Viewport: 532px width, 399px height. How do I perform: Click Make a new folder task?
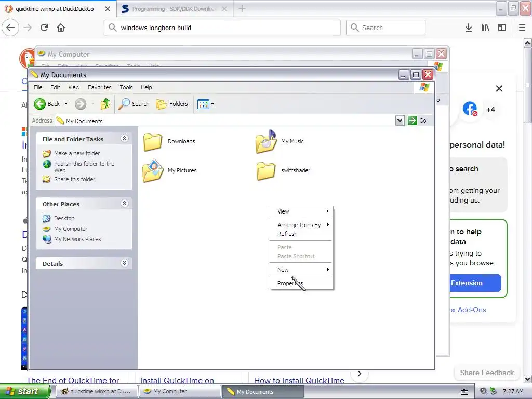tap(77, 153)
